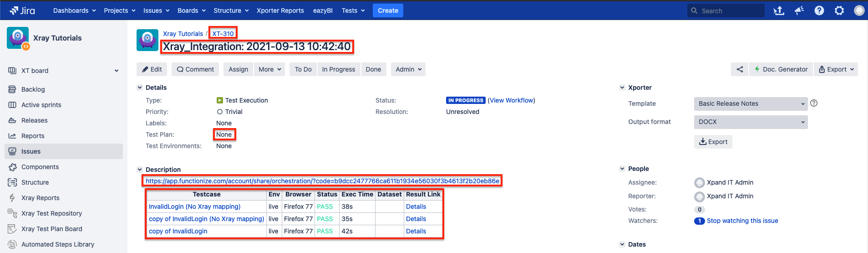The height and width of the screenshot is (253, 868).
Task: Collapse the Description section
Action: [x=140, y=170]
